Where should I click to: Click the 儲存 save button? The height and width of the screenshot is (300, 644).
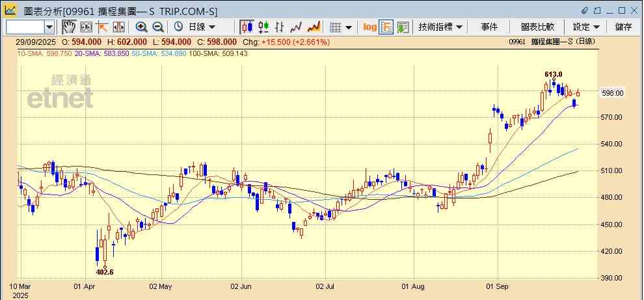click(x=623, y=27)
